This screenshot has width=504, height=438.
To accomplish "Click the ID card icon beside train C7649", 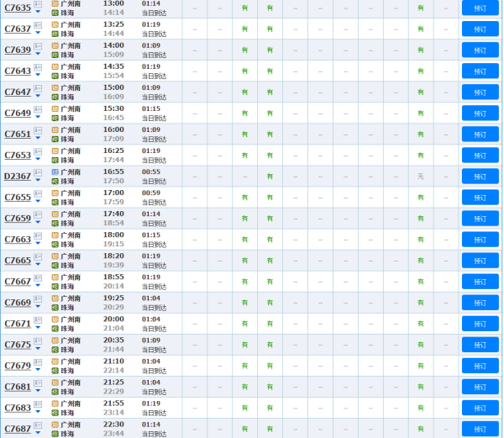I will [38, 109].
